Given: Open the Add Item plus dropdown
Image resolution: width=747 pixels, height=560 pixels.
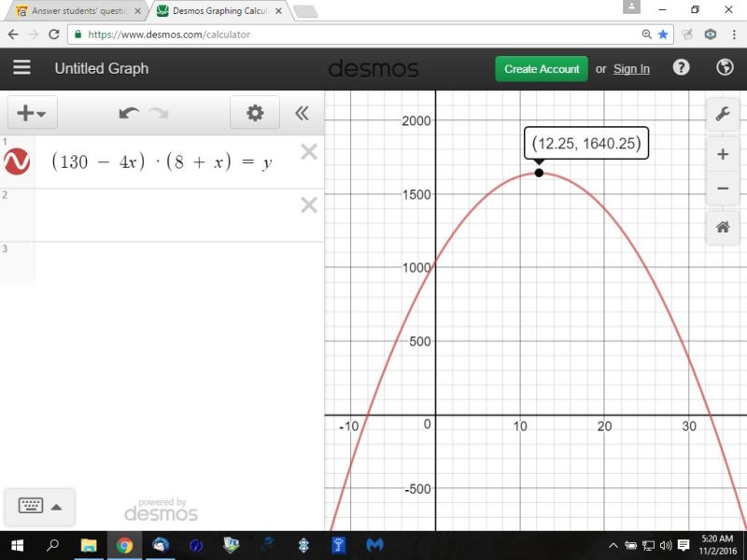Looking at the screenshot, I should coord(32,113).
